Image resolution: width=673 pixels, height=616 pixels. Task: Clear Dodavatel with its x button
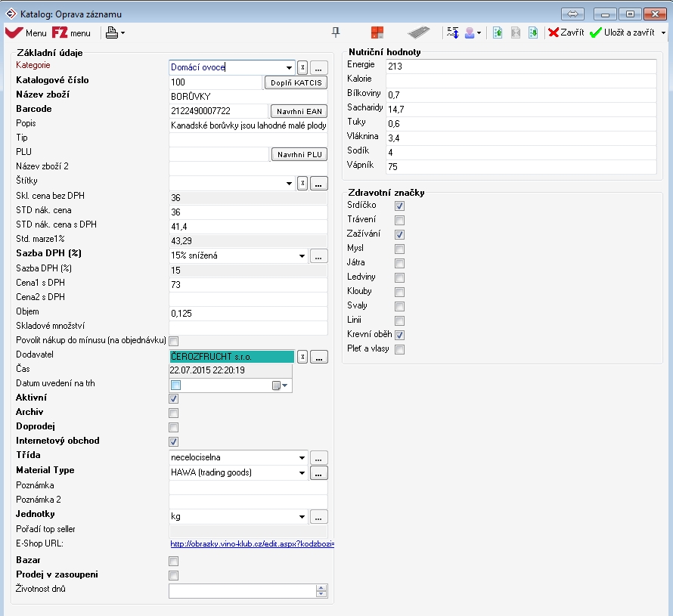(x=302, y=357)
